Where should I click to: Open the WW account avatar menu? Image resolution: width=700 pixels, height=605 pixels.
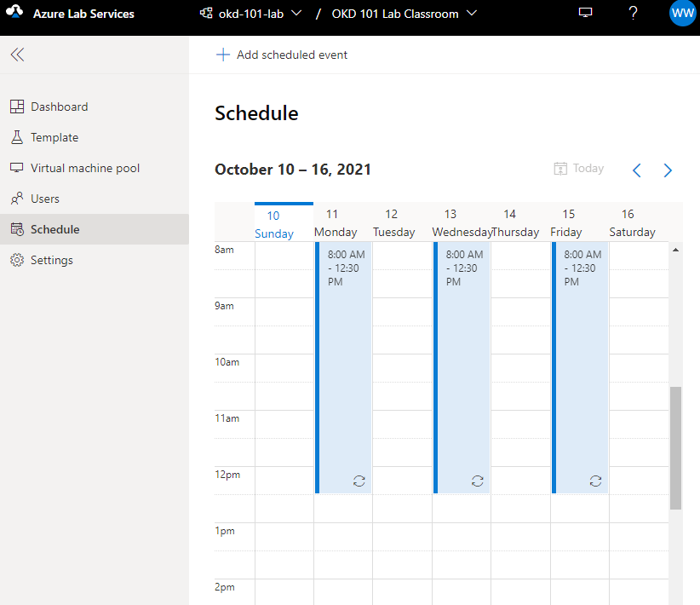click(683, 13)
